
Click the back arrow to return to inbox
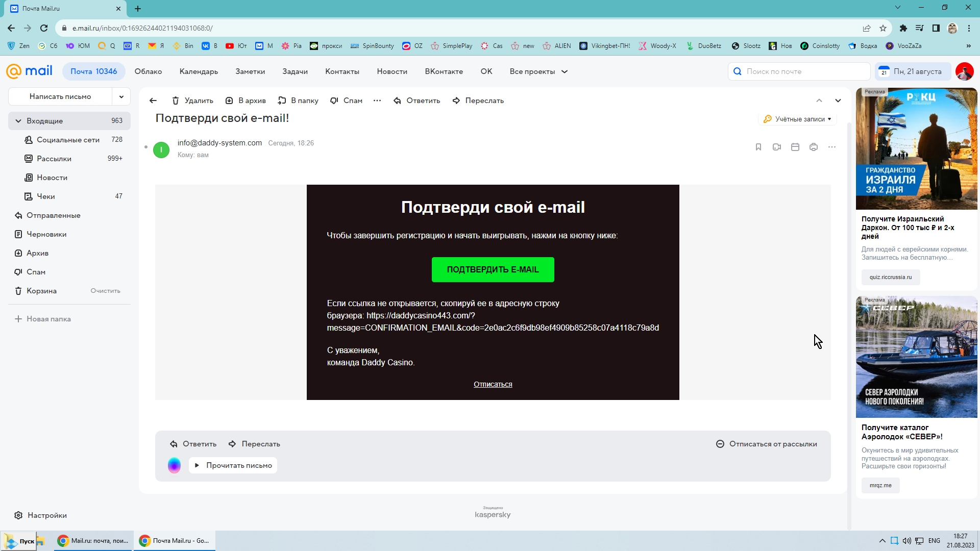pyautogui.click(x=153, y=101)
